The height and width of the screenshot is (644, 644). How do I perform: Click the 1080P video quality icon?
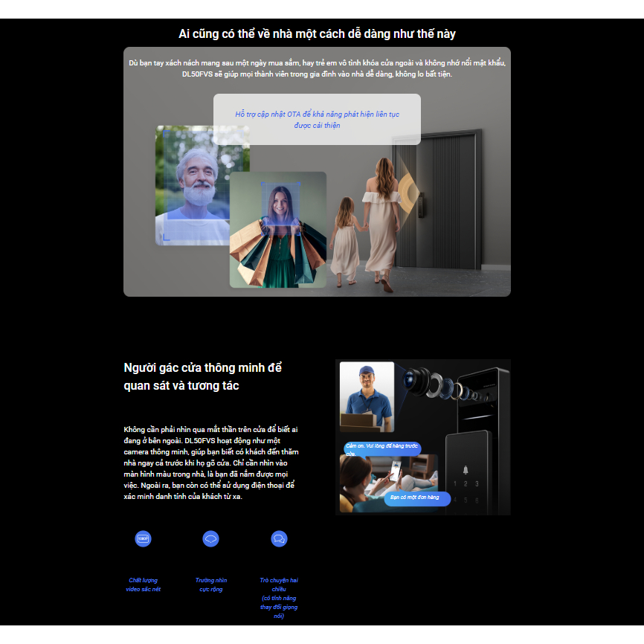click(143, 539)
